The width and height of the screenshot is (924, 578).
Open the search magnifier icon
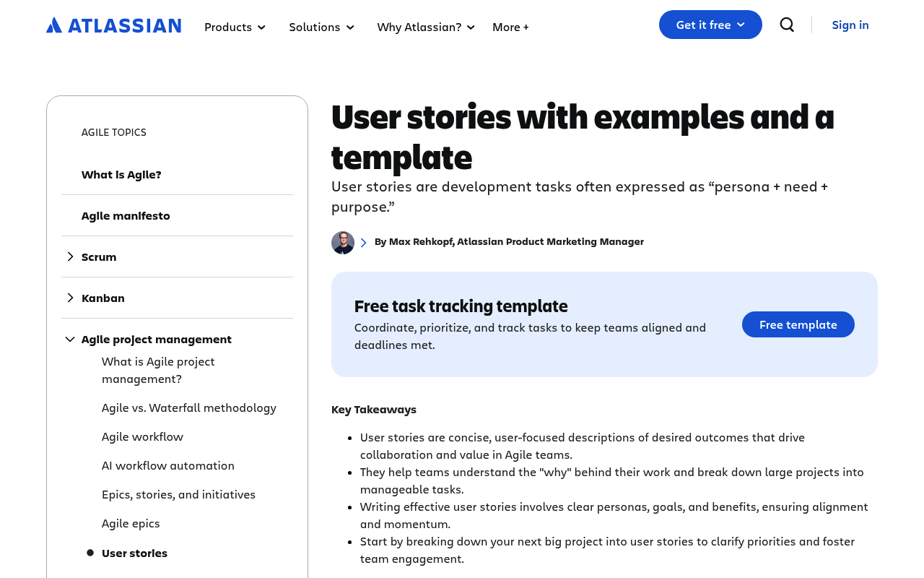[x=787, y=25]
